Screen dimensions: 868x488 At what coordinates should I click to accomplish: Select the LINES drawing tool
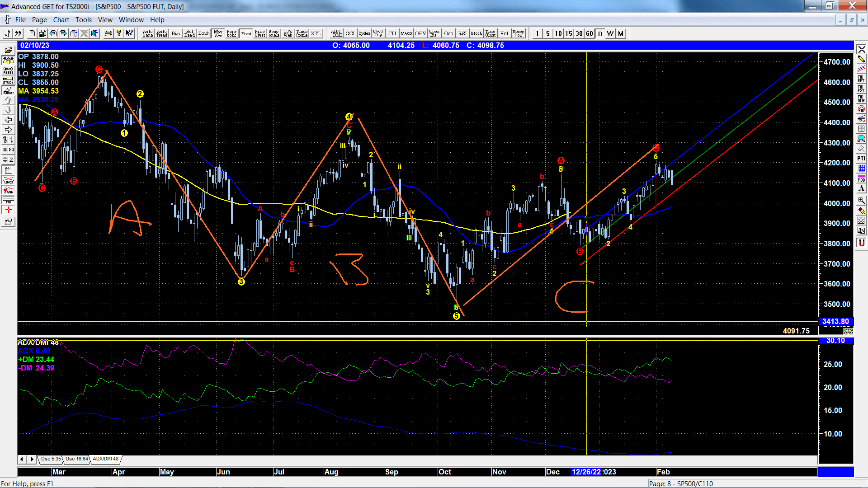coord(8,180)
